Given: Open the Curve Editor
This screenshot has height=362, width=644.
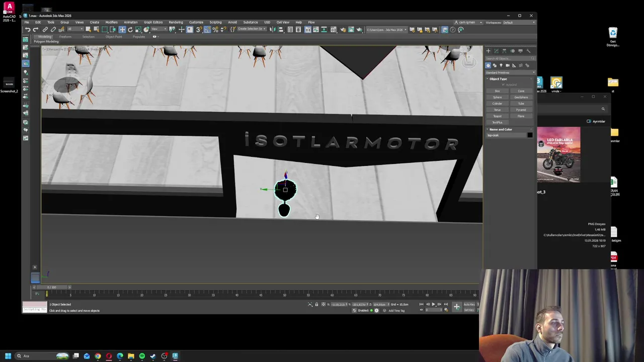Looking at the screenshot, I should coord(315,29).
